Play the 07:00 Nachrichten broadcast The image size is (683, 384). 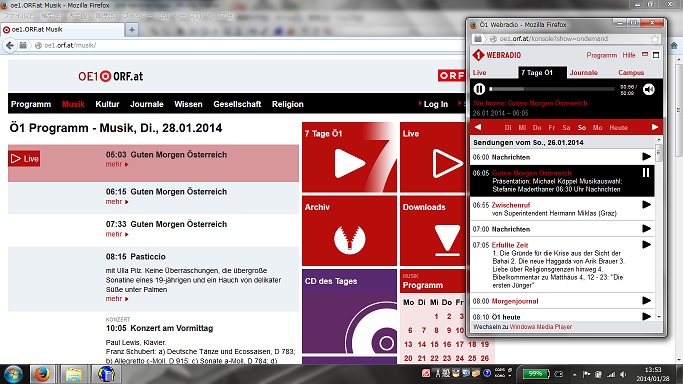tap(646, 229)
